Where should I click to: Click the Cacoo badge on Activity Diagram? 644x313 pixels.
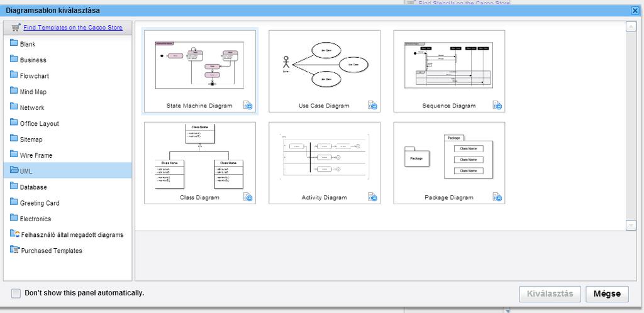point(372,197)
